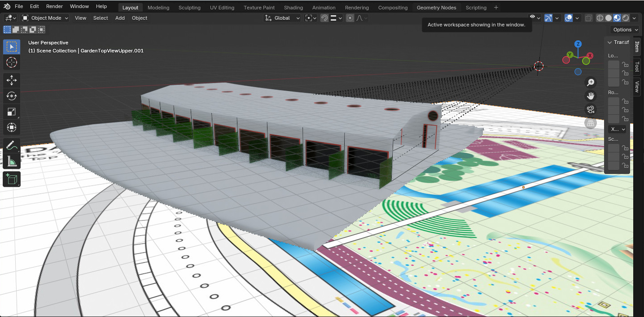Select the Add Cube tool
The height and width of the screenshot is (317, 644).
point(12,179)
